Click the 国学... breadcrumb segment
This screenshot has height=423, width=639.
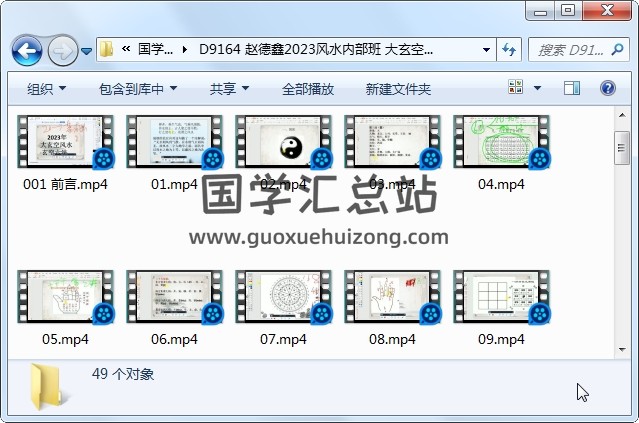(x=155, y=49)
